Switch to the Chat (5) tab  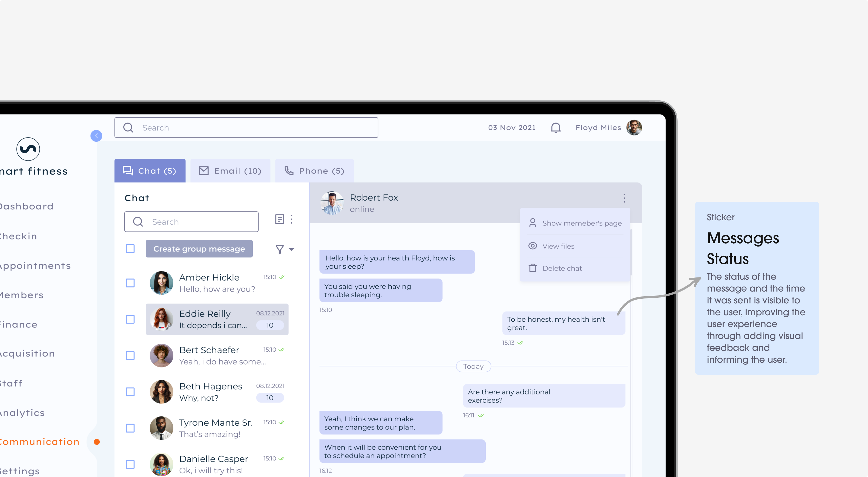click(150, 171)
